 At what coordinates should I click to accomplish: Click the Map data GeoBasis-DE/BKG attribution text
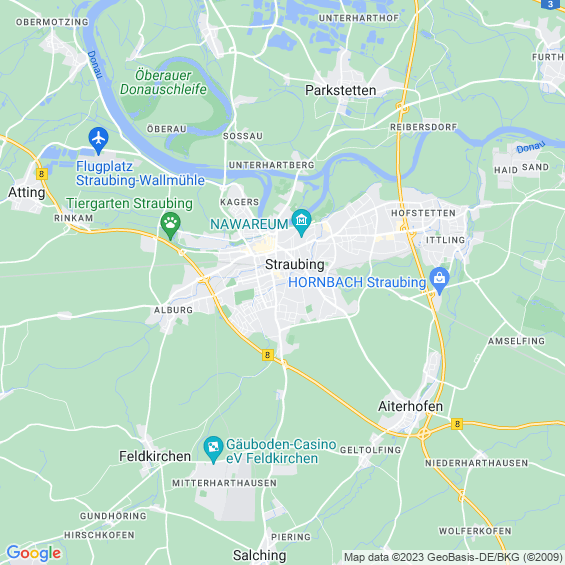[453, 557]
